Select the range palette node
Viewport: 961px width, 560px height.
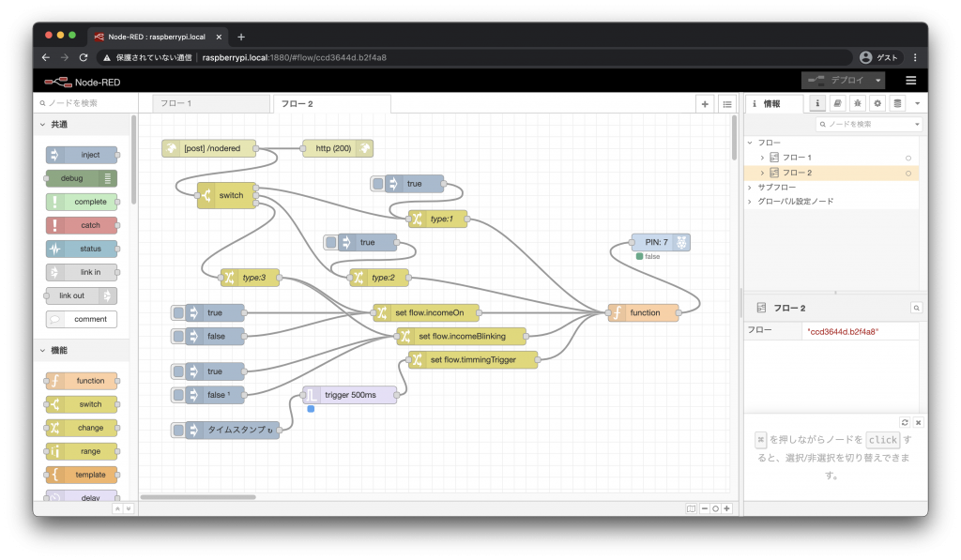pos(82,451)
